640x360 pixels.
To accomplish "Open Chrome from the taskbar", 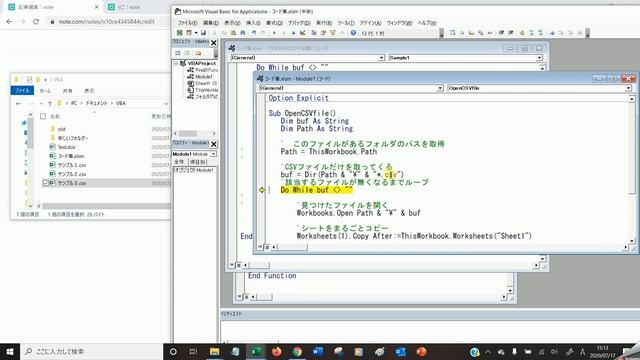I will pyautogui.click(x=297, y=351).
